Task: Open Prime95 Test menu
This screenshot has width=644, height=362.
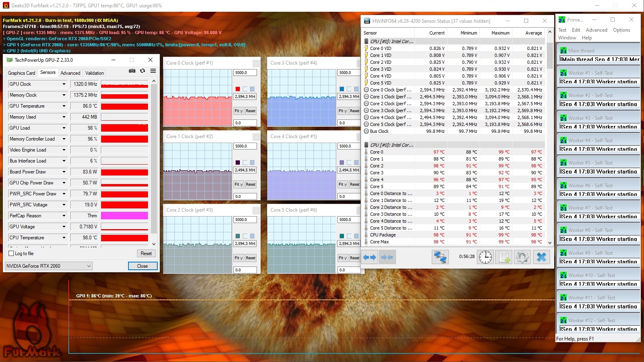Action: pos(562,30)
